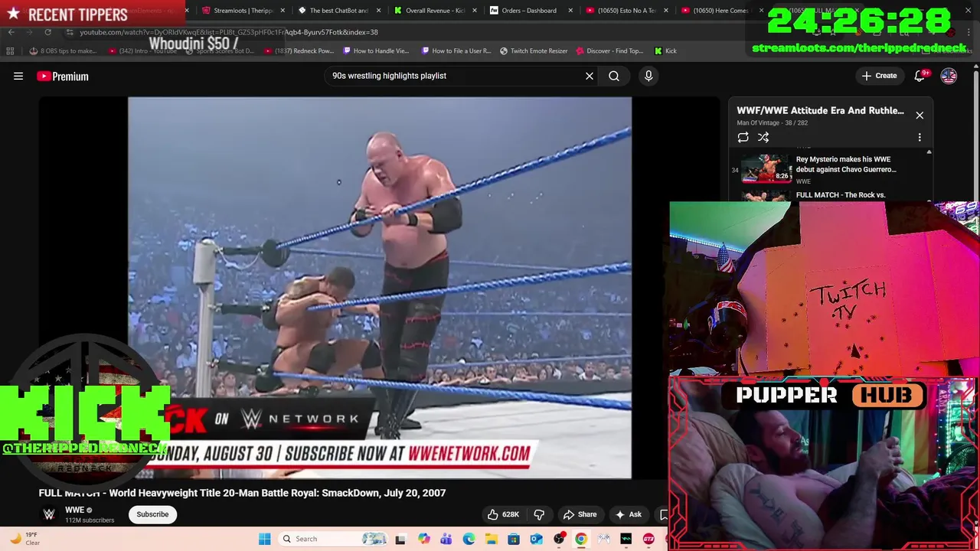Screen dimensions: 980x551
Task: Like the video with 628K likes
Action: [x=503, y=514]
